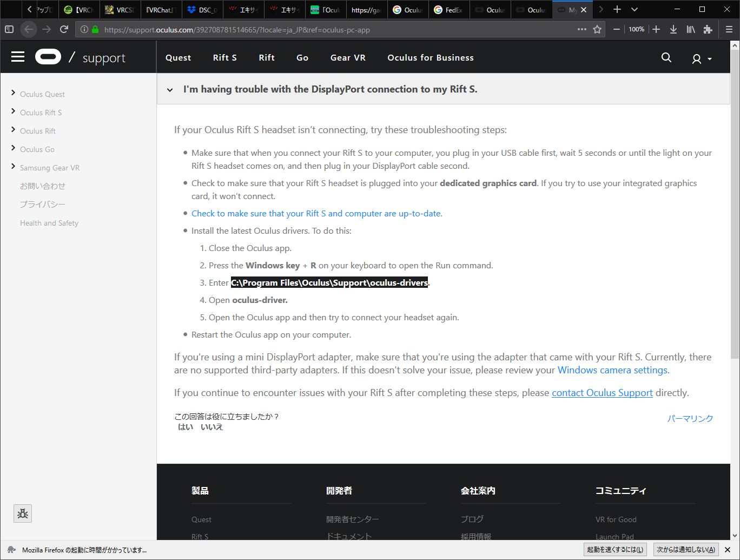Expand Oculus Go sidebar section
This screenshot has width=740, height=560.
pyautogui.click(x=13, y=148)
